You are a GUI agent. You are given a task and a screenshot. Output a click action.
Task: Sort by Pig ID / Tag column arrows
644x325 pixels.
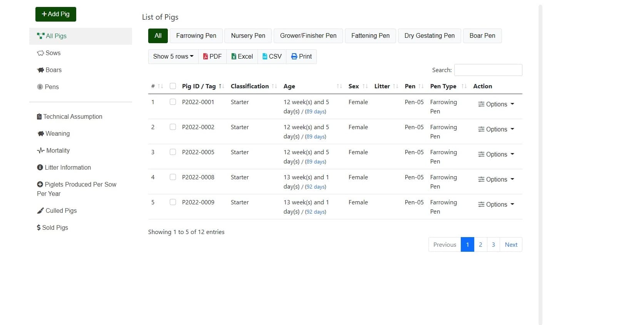pos(221,86)
